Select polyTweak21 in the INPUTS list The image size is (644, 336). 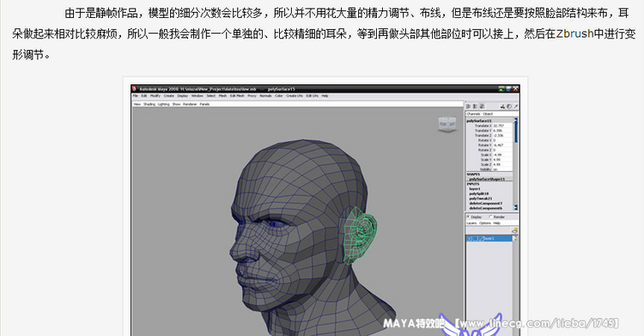point(481,199)
